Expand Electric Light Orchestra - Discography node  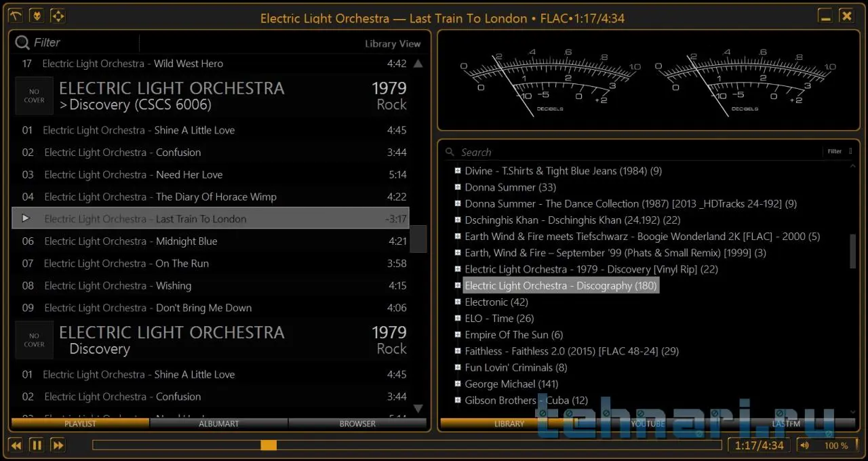(458, 285)
